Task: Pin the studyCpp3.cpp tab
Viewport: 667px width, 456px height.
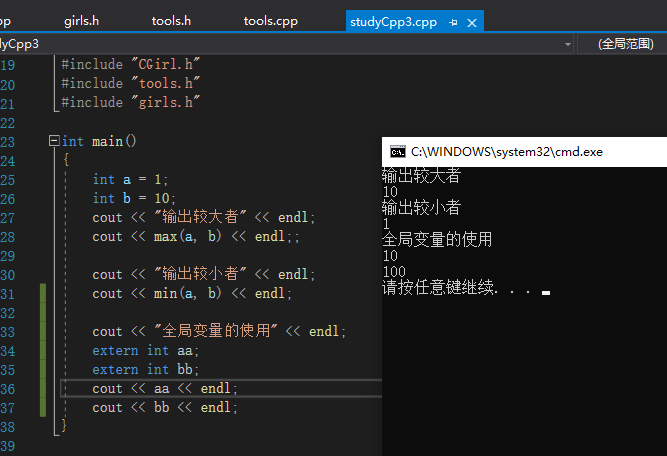Action: click(x=453, y=22)
